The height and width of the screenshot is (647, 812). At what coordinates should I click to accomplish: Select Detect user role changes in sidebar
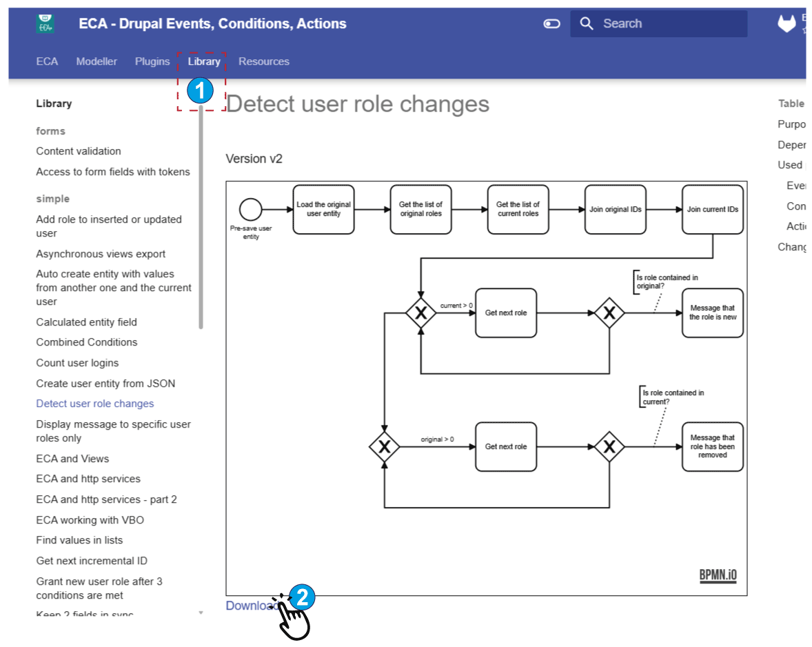point(95,404)
